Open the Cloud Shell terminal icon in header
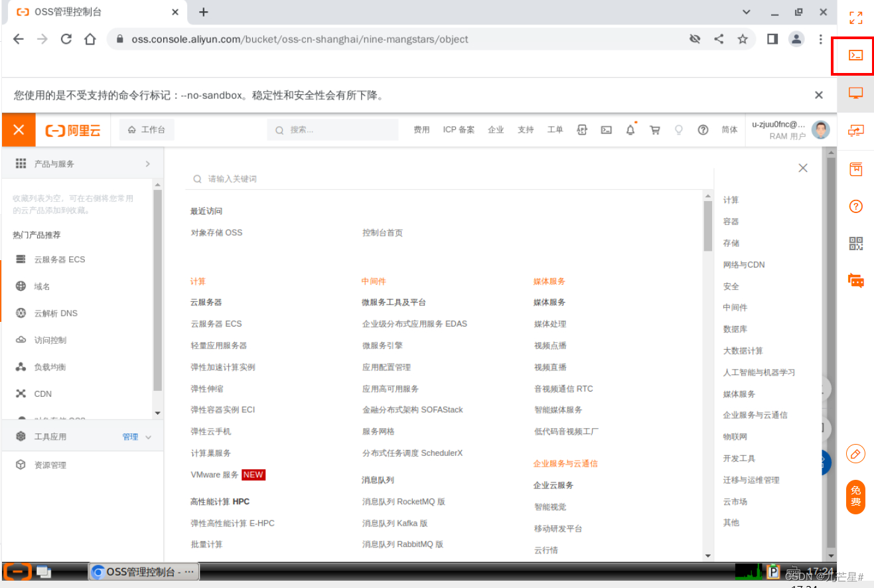Image resolution: width=874 pixels, height=588 pixels. tap(606, 130)
